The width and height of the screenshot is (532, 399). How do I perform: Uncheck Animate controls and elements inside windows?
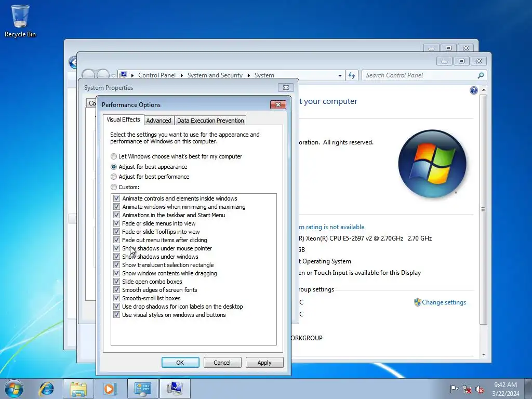(116, 198)
